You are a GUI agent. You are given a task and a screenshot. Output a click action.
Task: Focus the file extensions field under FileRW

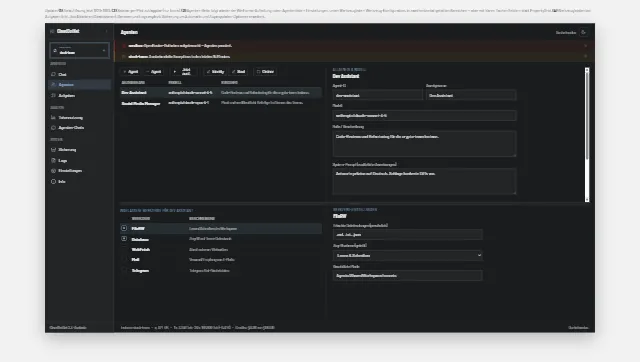click(x=407, y=235)
